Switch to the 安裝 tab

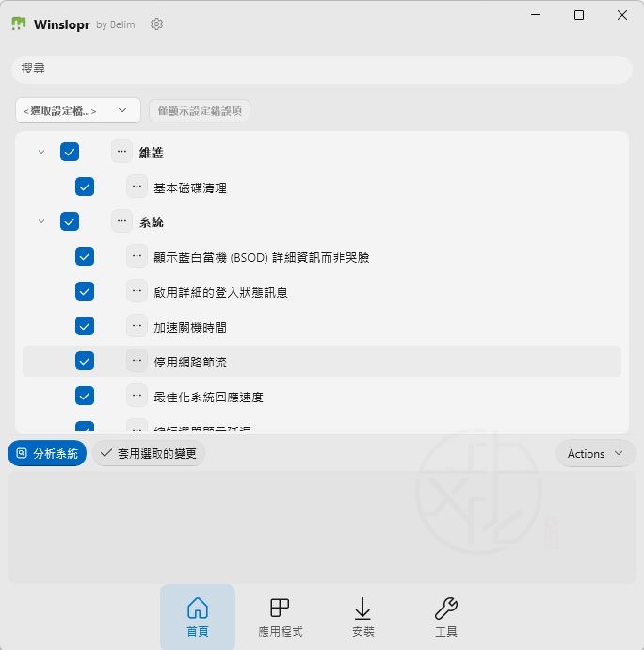pos(363,617)
